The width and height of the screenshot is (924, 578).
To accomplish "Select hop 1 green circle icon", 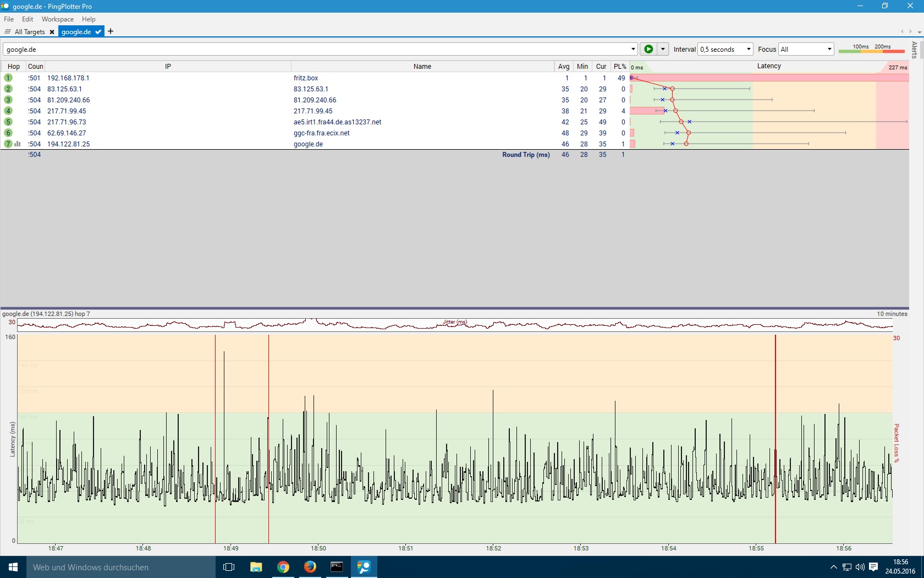I will [x=8, y=78].
